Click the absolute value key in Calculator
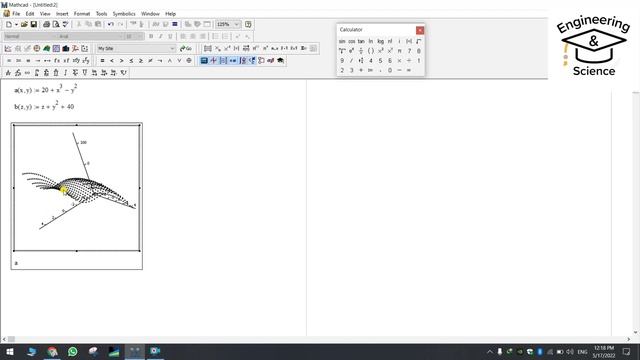The image size is (640, 360). click(x=409, y=41)
